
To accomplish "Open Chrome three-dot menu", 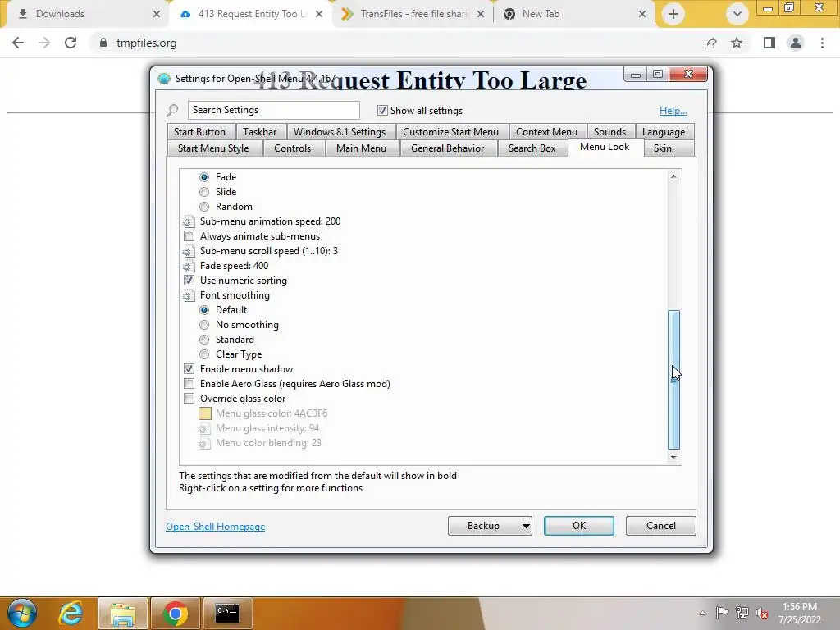I will click(x=822, y=43).
